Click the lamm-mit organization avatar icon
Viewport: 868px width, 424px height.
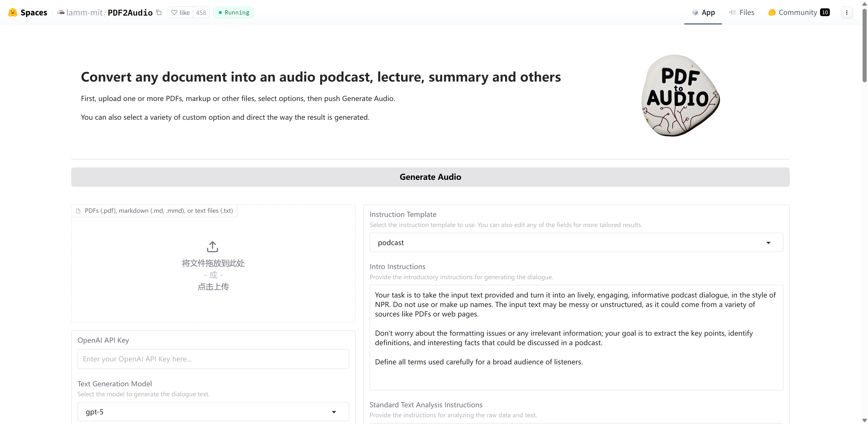click(x=61, y=12)
